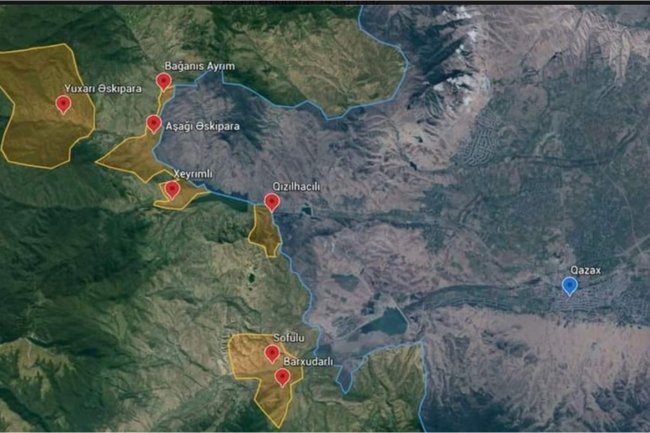Select the Qızılhacılı red map pin
650x433 pixels.
[272, 202]
